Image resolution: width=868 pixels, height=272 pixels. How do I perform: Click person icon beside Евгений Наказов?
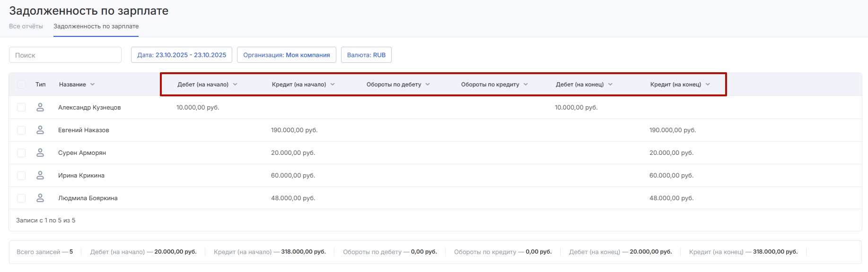40,130
